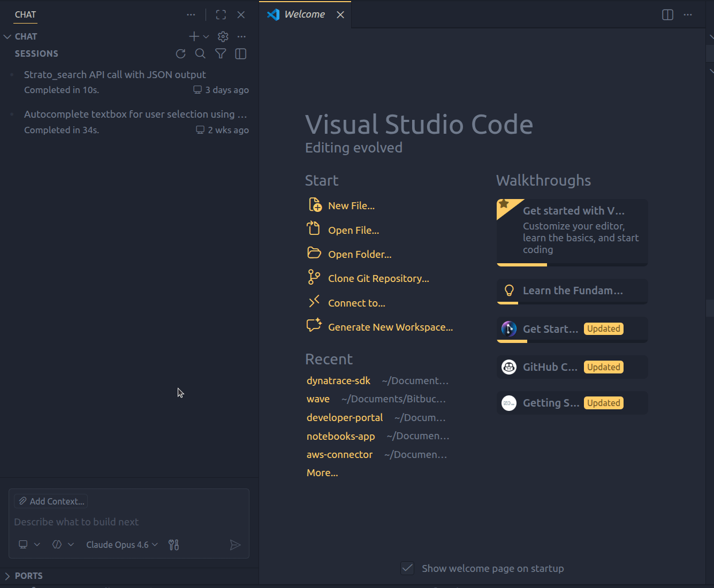This screenshot has height=588, width=714.
Task: Search chat sessions with the magnifier icon
Action: 200,54
